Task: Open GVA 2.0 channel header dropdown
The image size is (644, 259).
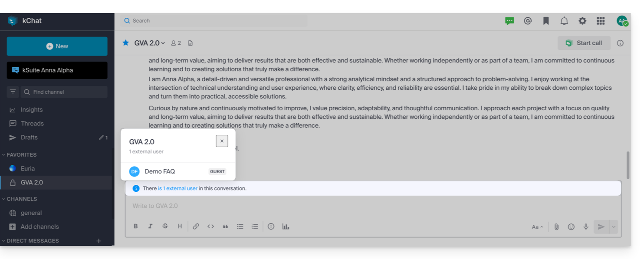Action: coord(150,43)
